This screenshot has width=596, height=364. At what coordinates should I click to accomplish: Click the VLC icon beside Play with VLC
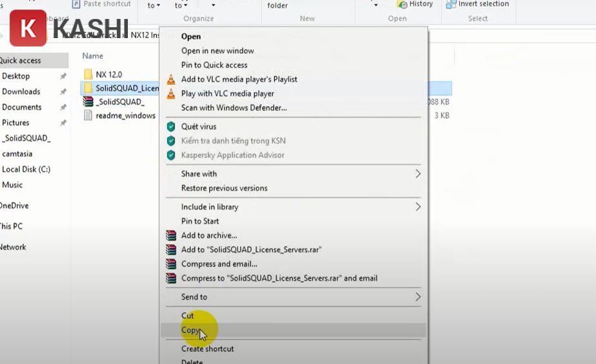171,94
